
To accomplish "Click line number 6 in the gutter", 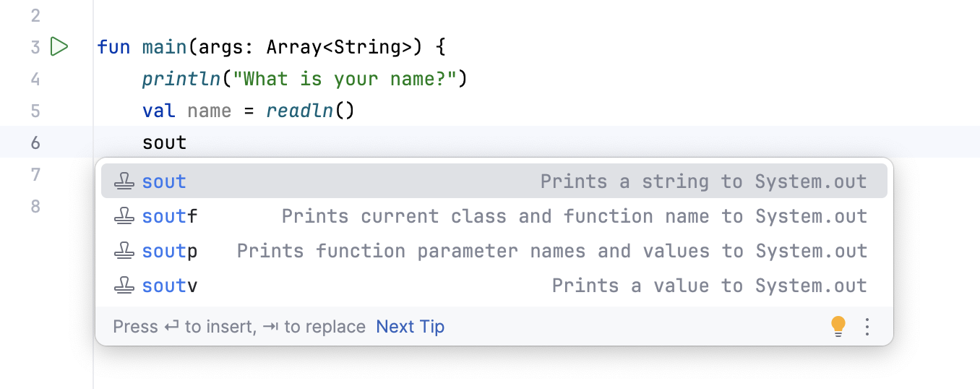I will 35,142.
